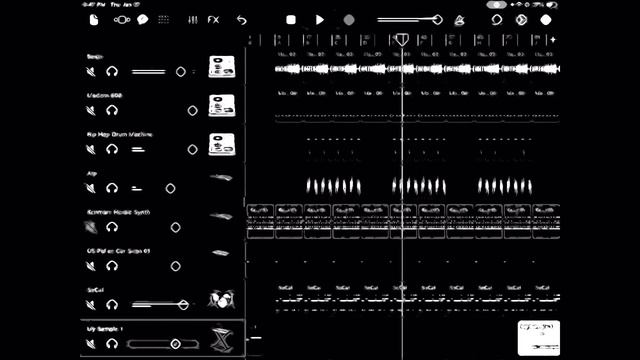Screen dimensions: 640x360
Task: Open US Police Car Siren 01 instrument icon
Action: coord(221,253)
